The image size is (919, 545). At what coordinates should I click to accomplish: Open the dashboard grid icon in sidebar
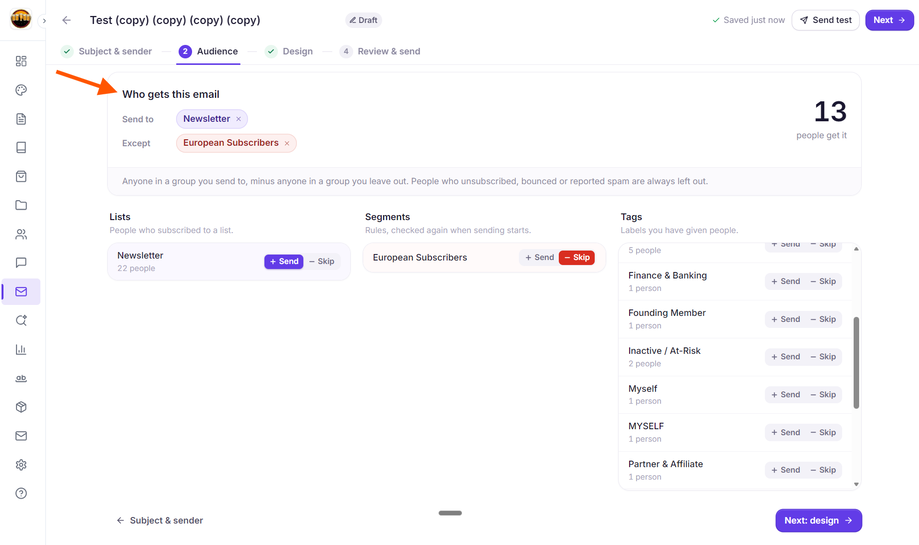[x=21, y=61]
